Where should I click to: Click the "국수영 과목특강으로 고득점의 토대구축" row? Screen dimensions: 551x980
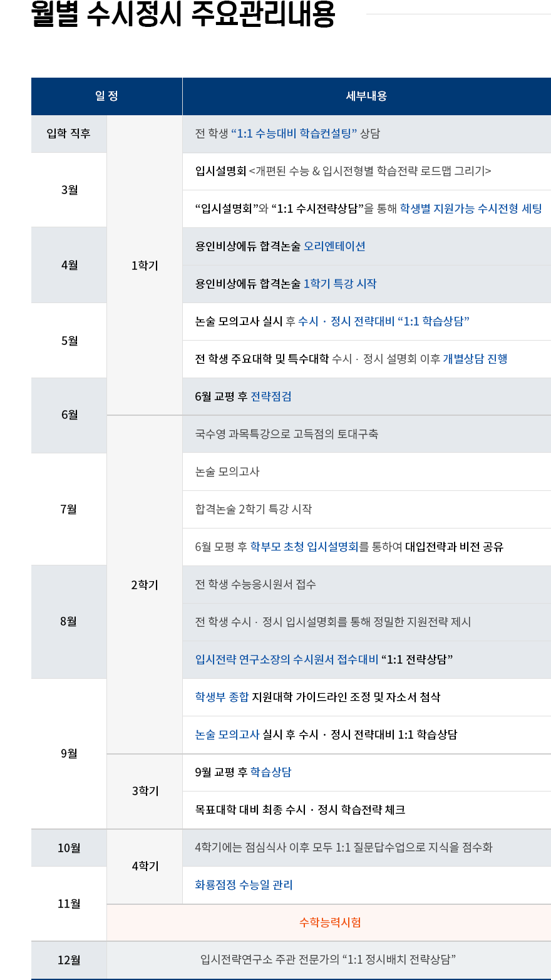(x=287, y=434)
